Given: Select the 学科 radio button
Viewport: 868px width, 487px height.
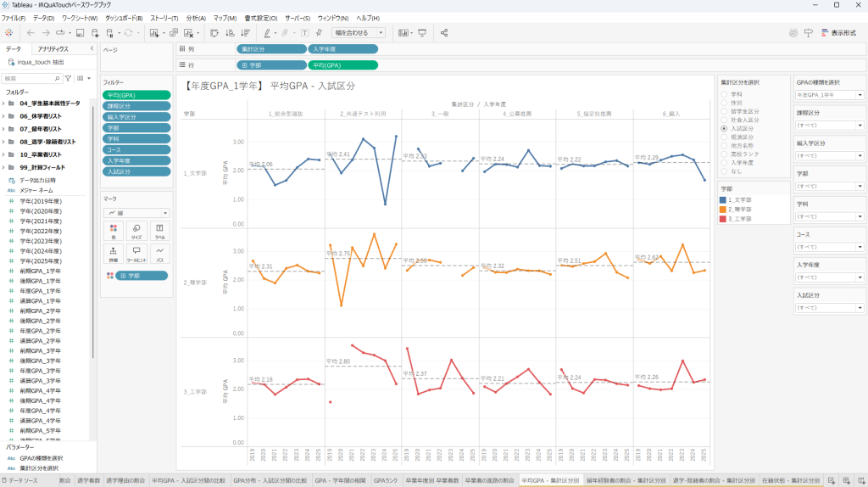Looking at the screenshot, I should [x=724, y=93].
